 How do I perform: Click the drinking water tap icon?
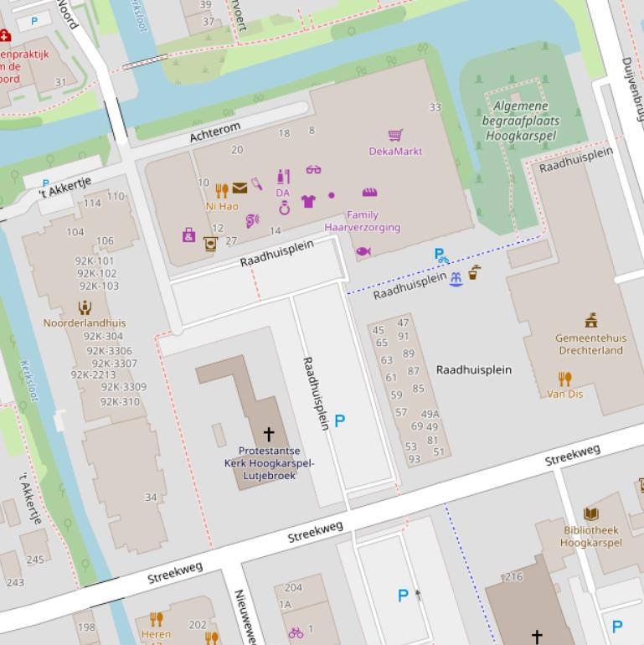click(x=474, y=272)
